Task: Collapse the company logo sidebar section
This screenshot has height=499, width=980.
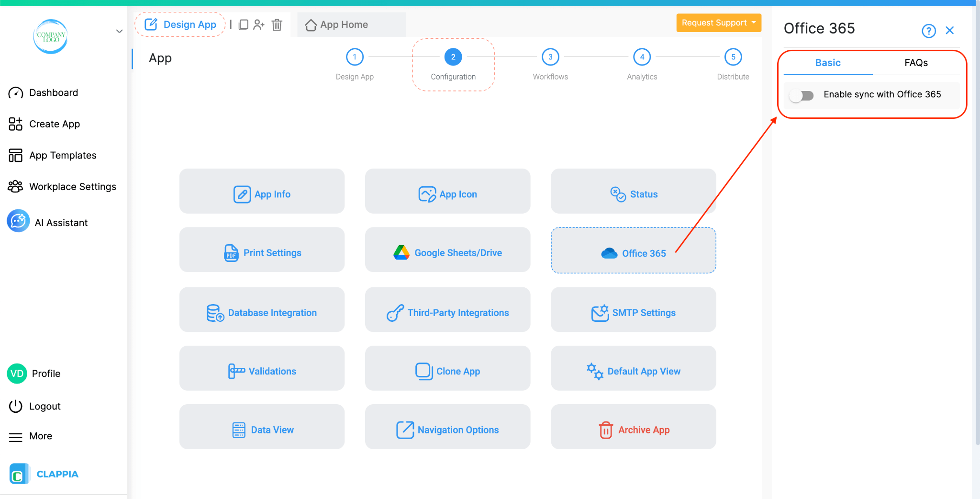Action: (119, 31)
